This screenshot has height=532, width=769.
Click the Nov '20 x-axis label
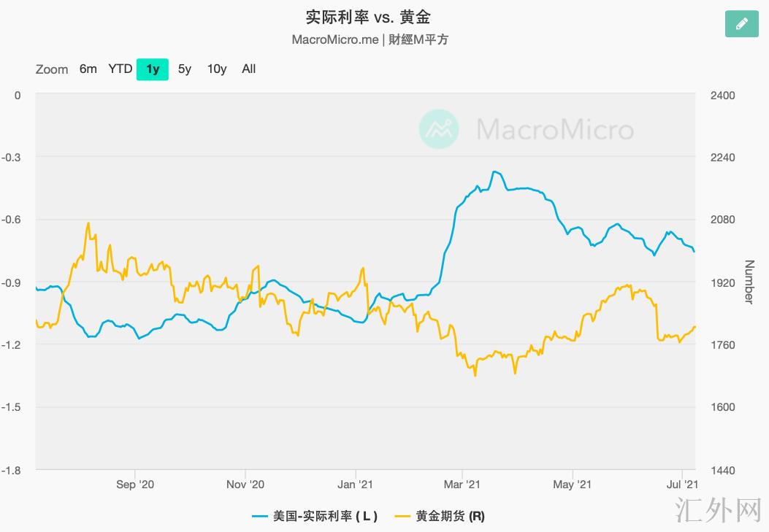(245, 484)
